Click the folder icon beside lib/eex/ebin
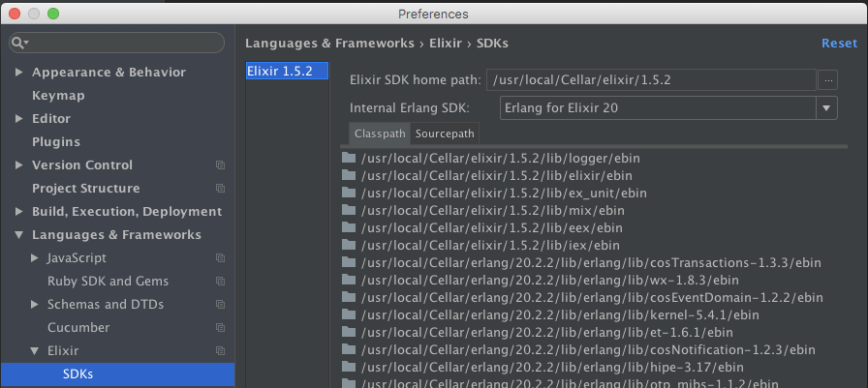Image resolution: width=868 pixels, height=388 pixels. [348, 227]
